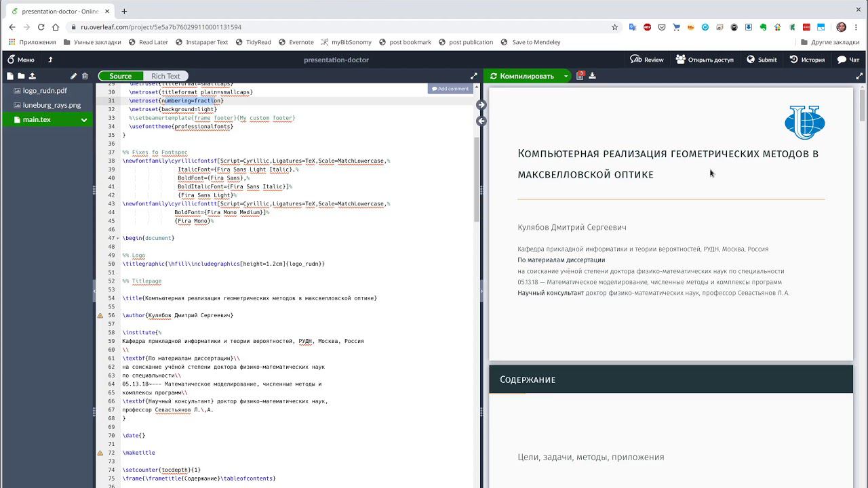
Task: Open the Chrome three-dot menu
Action: pos(857,27)
